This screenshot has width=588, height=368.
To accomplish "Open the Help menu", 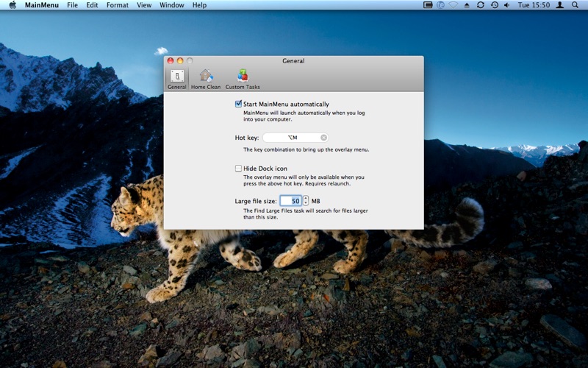I will coord(199,5).
